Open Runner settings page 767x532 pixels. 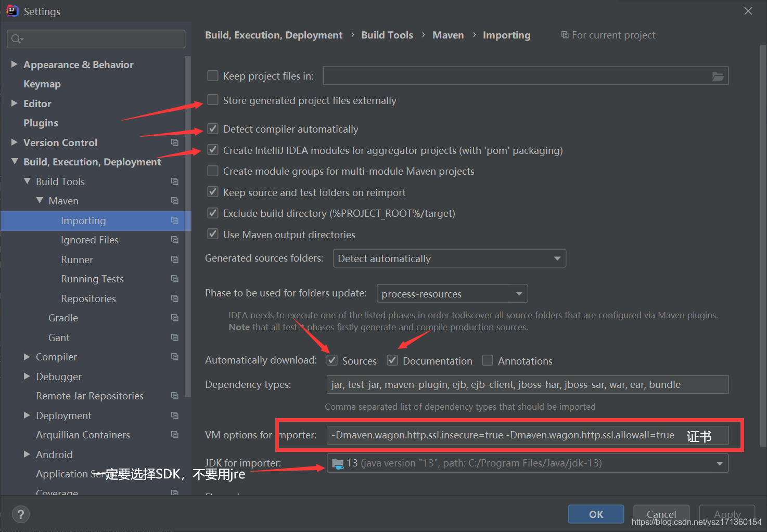tap(77, 259)
